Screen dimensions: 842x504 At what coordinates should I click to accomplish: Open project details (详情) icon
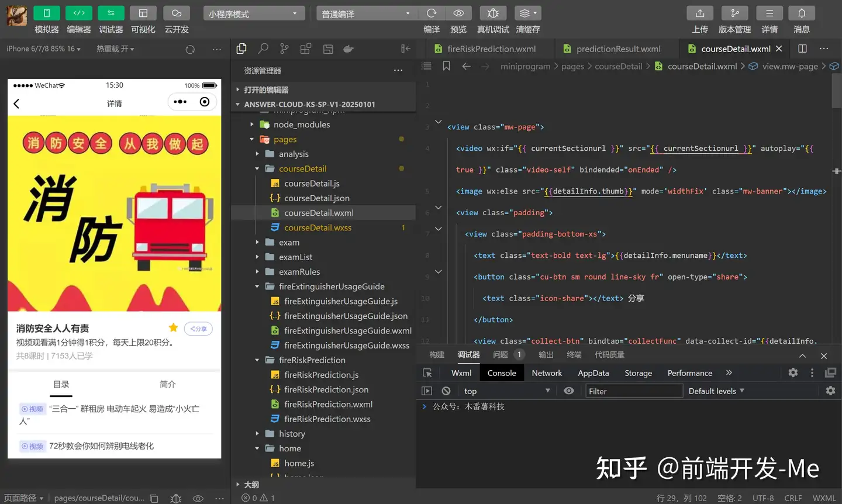pyautogui.click(x=769, y=13)
